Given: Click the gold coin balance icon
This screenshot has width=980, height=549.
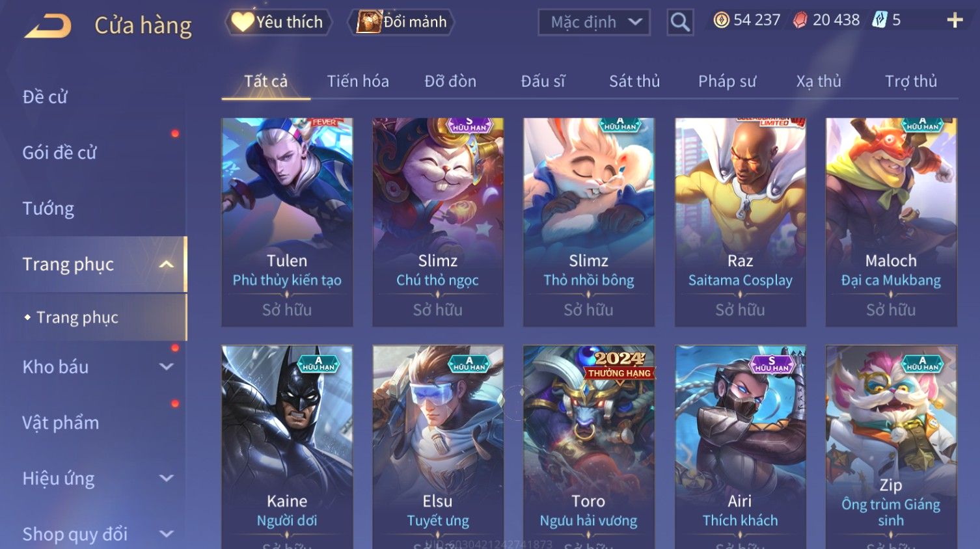Looking at the screenshot, I should (721, 20).
